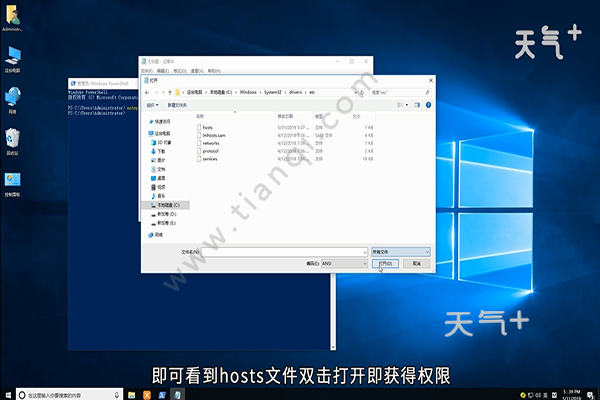This screenshot has width=600, height=400.
Task: Click the Forward arrow in Open dialog
Action: [x=156, y=93]
